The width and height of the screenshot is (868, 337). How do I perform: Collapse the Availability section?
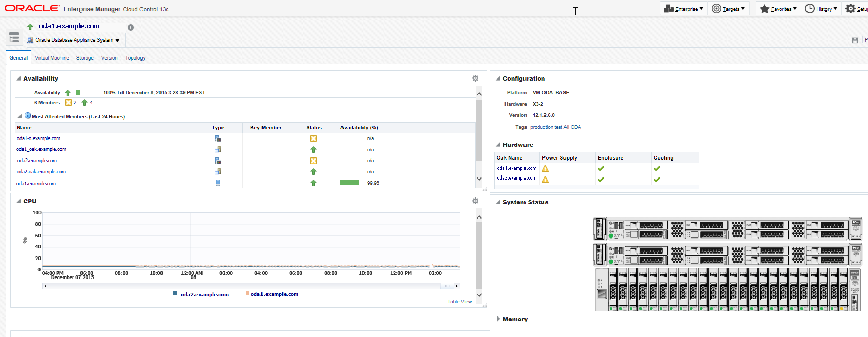19,78
